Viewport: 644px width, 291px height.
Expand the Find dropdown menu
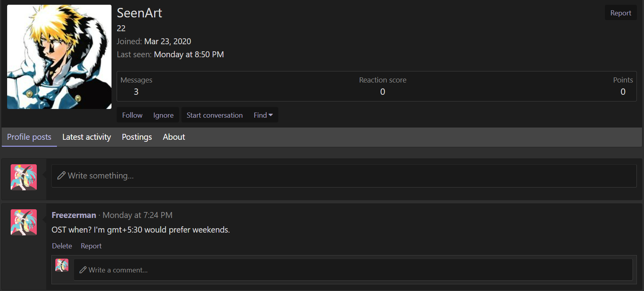pyautogui.click(x=263, y=115)
